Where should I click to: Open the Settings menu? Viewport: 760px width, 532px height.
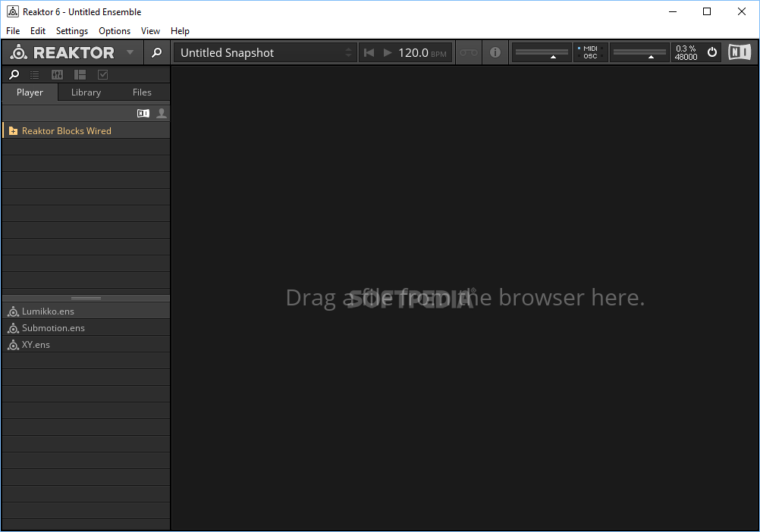pos(72,31)
